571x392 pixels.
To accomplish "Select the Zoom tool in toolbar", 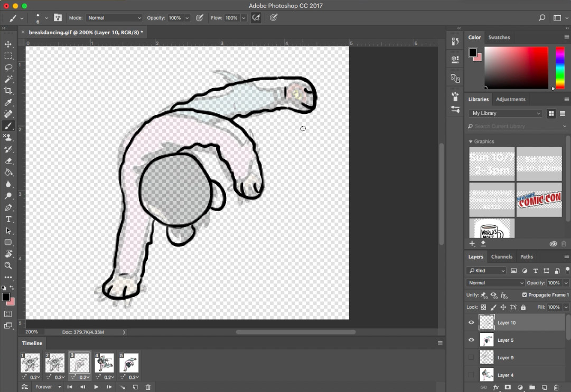I will [x=8, y=266].
